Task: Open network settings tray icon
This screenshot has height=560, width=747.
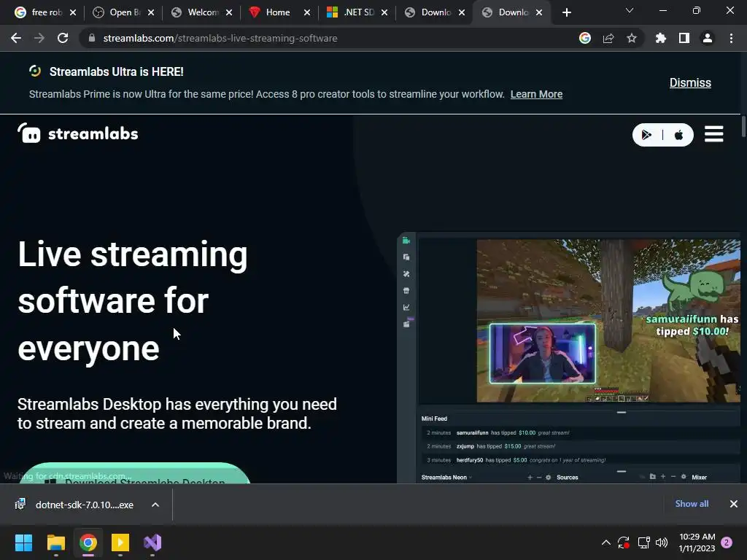Action: tap(643, 542)
